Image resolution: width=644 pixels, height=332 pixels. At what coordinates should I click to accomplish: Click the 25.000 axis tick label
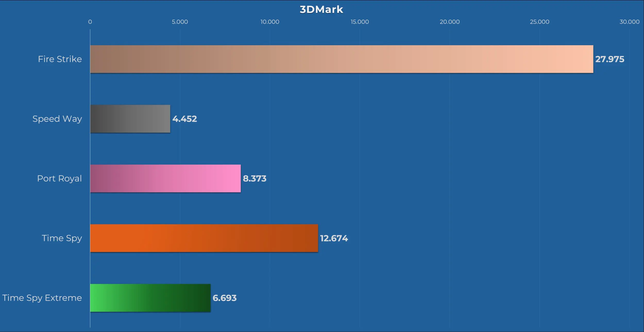click(539, 22)
